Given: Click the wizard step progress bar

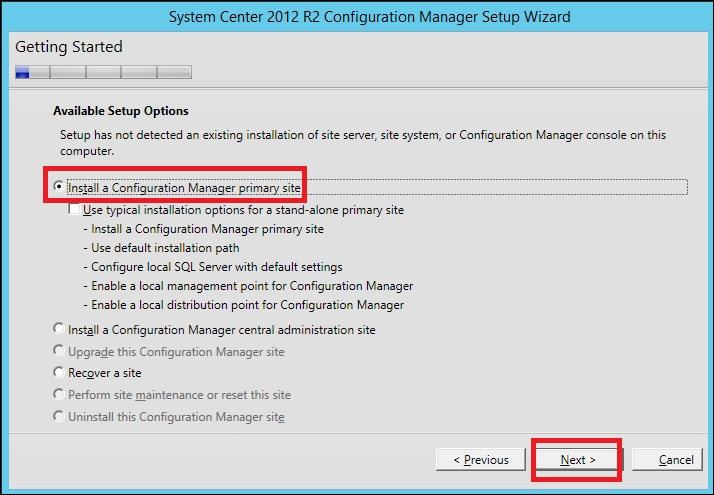Looking at the screenshot, I should click(103, 72).
